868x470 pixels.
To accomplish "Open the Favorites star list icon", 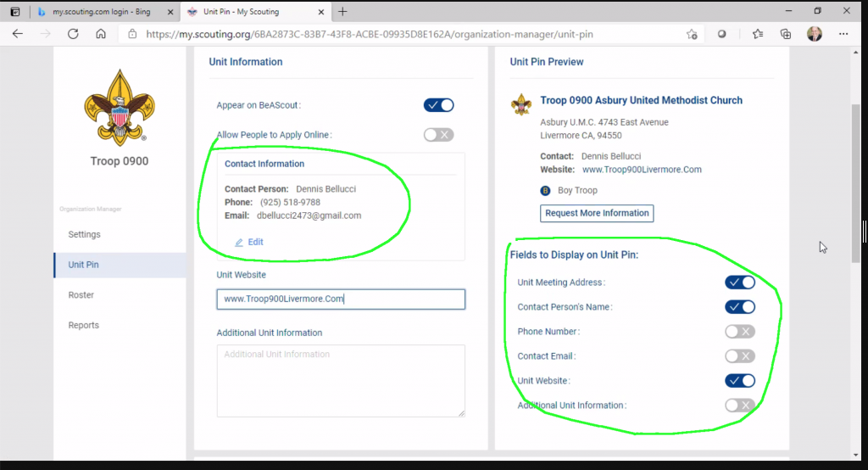I will pyautogui.click(x=758, y=34).
